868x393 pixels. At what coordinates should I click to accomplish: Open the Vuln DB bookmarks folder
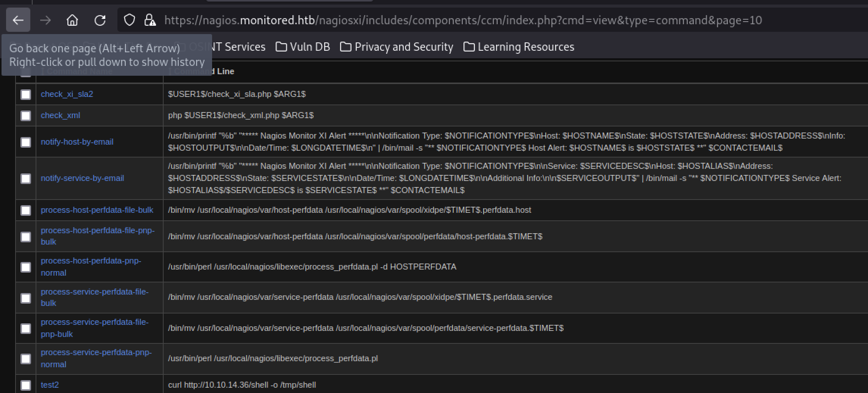tap(303, 47)
